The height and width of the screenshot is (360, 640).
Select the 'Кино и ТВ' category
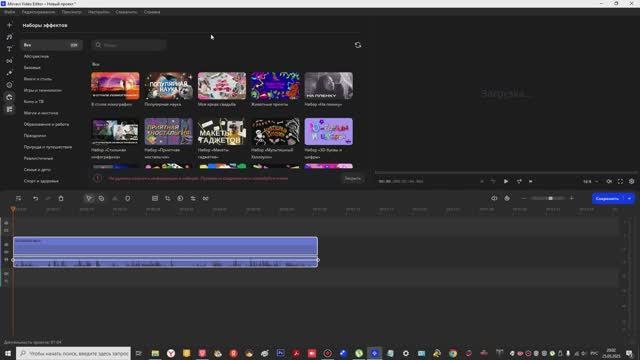(33, 102)
